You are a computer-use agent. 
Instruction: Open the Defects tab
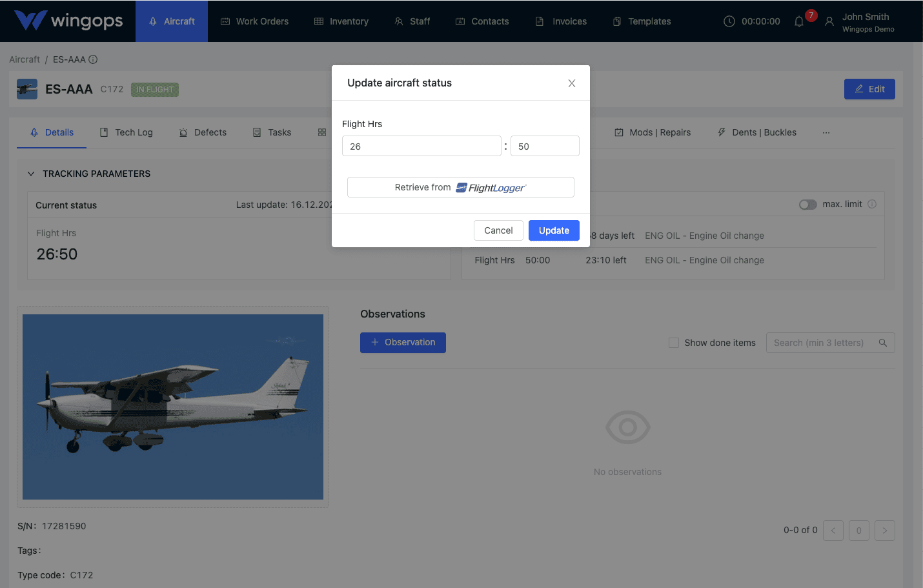tap(210, 132)
